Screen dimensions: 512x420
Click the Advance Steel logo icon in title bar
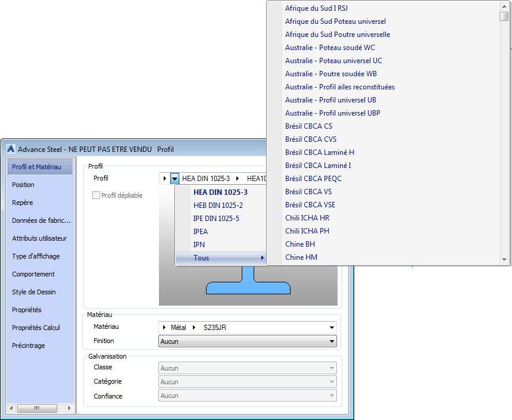tap(11, 149)
